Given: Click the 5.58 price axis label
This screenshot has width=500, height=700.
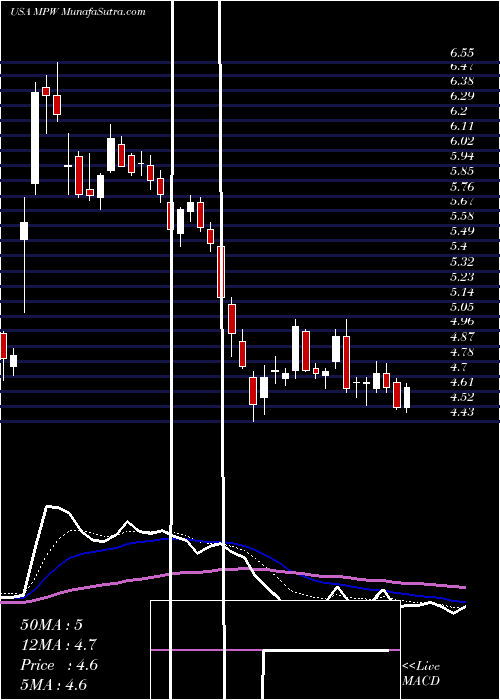Looking at the screenshot, I should 462,217.
